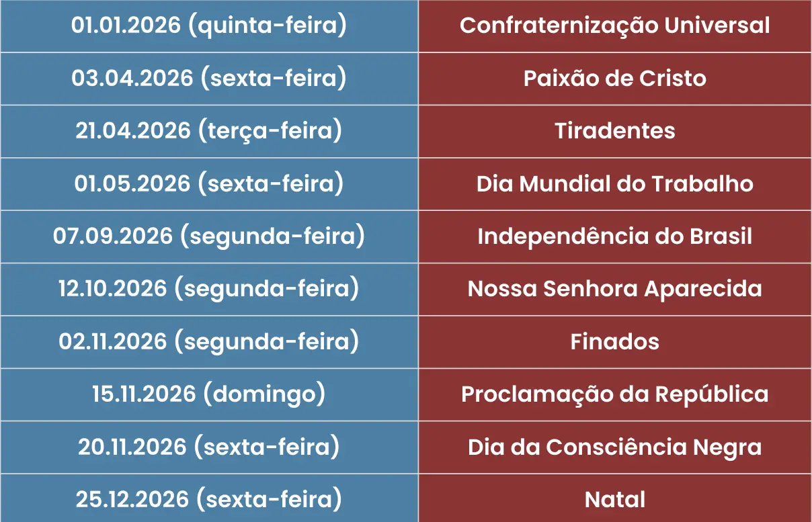Click the 03.04.2026 (sexta-feira) date cell
812x522 pixels.
209,78
